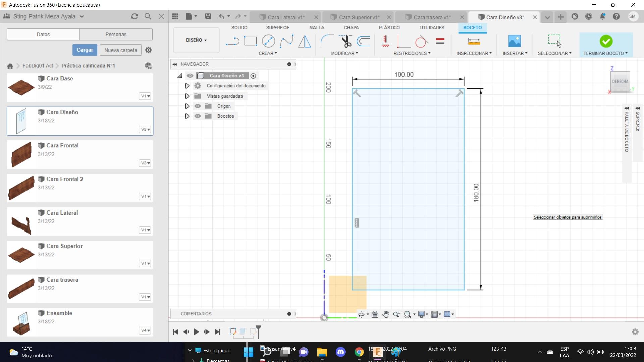
Task: Select the center diameter circle tool
Action: click(268, 41)
